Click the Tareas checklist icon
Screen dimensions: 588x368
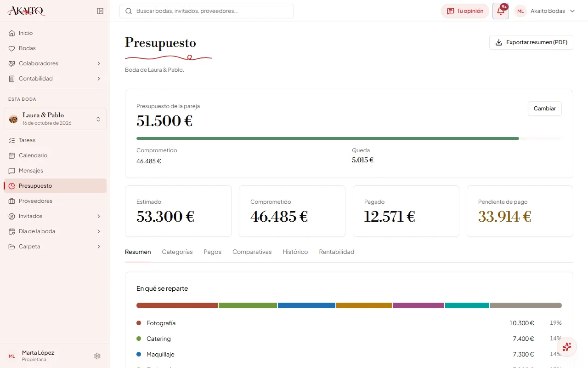[x=12, y=140]
